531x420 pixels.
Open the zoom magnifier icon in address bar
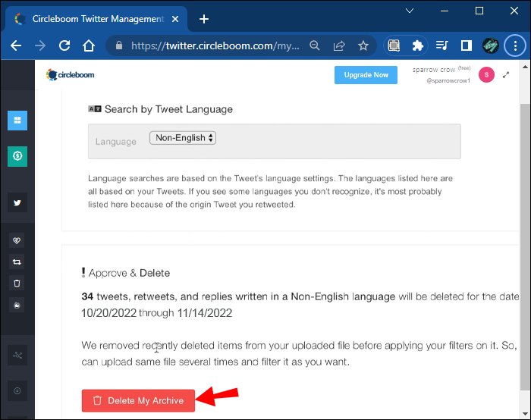[315, 45]
